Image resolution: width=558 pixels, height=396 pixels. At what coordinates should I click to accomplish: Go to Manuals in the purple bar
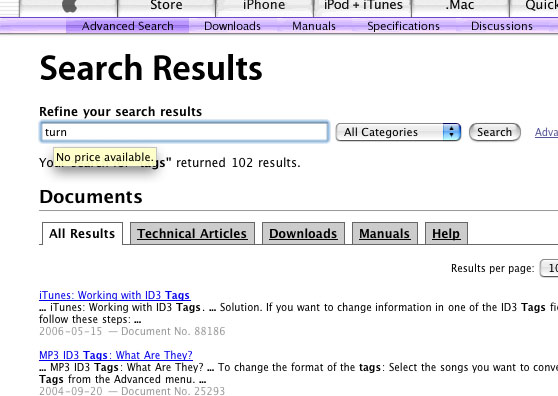[314, 26]
